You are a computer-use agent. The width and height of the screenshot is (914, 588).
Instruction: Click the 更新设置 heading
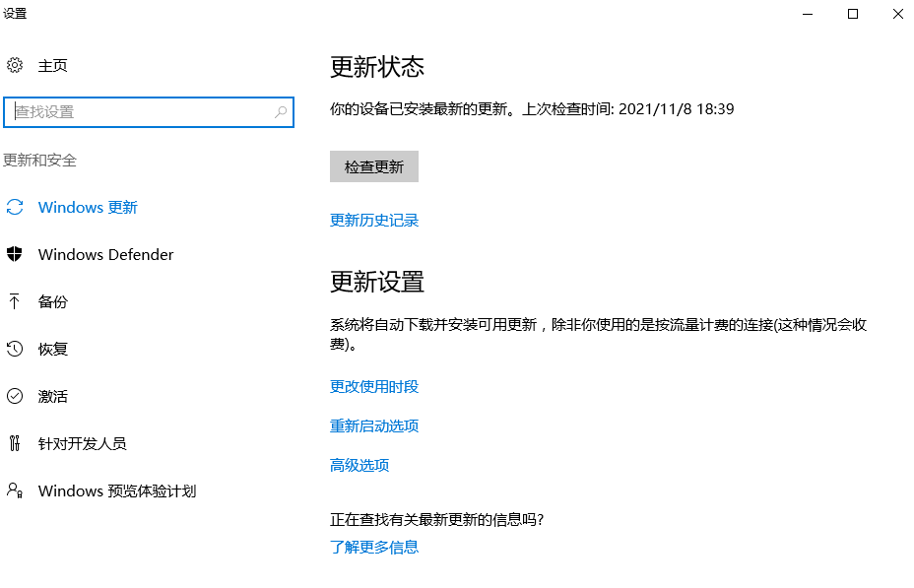click(377, 282)
